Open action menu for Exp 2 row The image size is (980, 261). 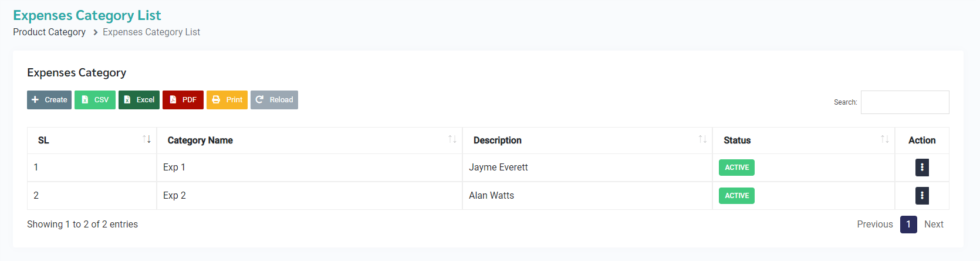pyautogui.click(x=922, y=196)
